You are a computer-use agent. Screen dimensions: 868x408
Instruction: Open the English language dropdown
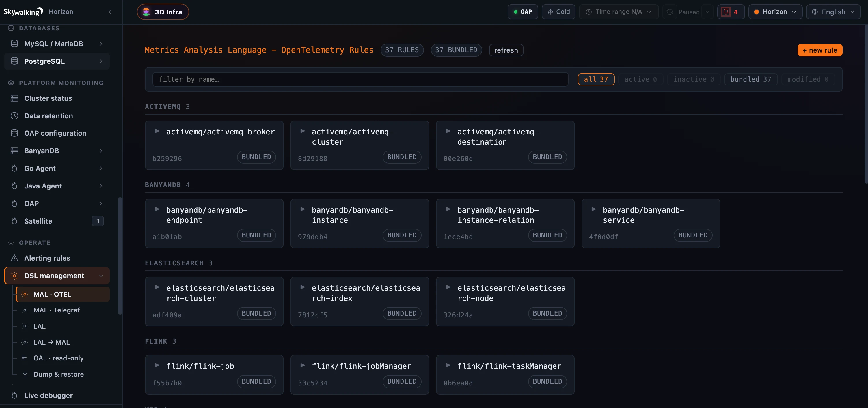tap(833, 12)
